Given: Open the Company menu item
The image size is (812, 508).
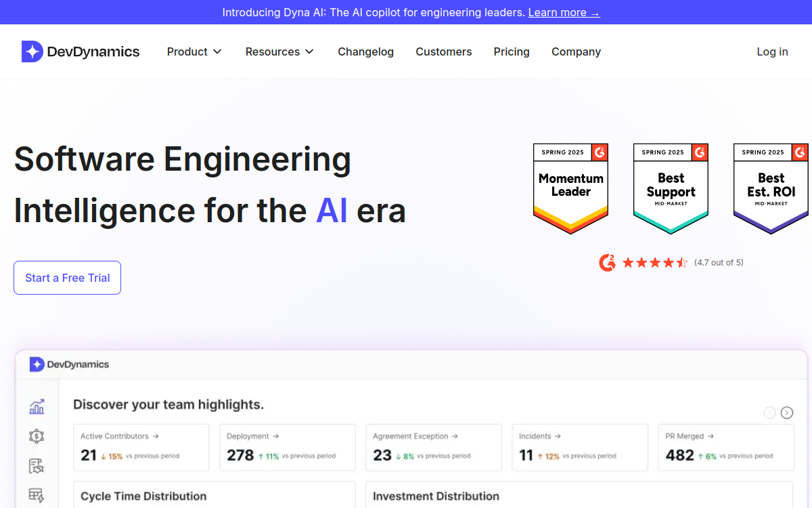Looking at the screenshot, I should tap(576, 51).
